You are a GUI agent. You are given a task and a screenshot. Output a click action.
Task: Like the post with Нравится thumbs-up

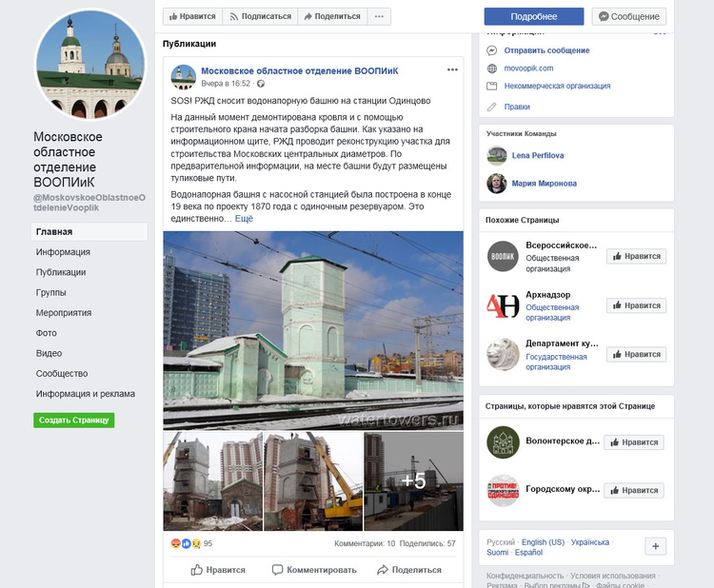click(218, 570)
